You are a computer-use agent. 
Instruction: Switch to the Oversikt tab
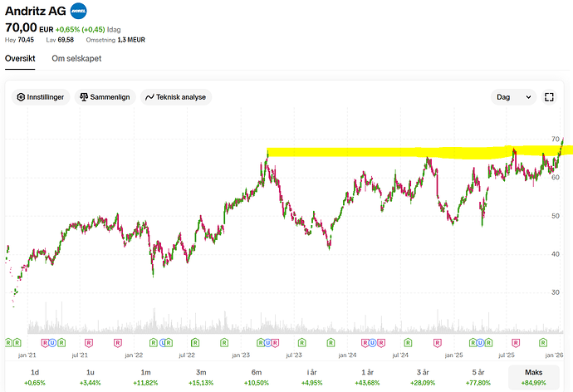click(21, 59)
